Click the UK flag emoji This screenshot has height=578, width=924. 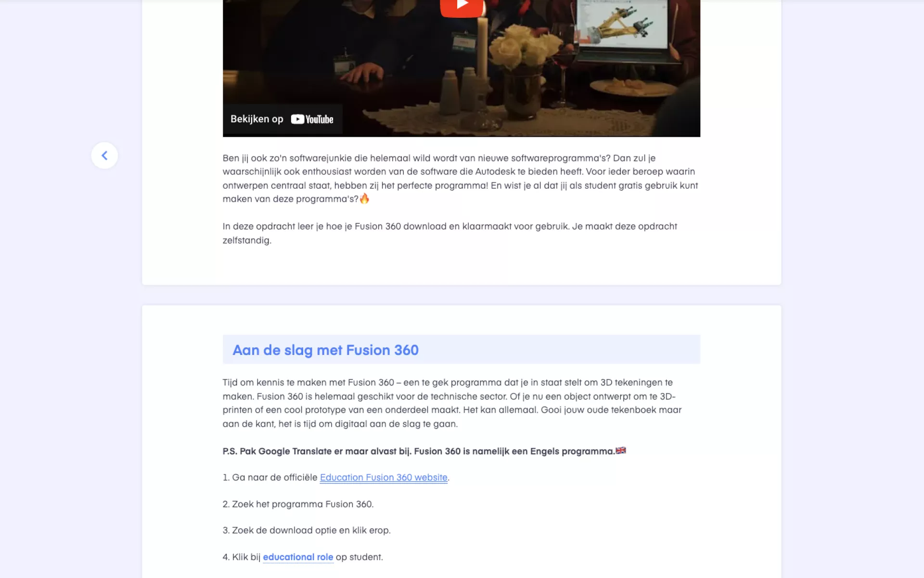621,451
